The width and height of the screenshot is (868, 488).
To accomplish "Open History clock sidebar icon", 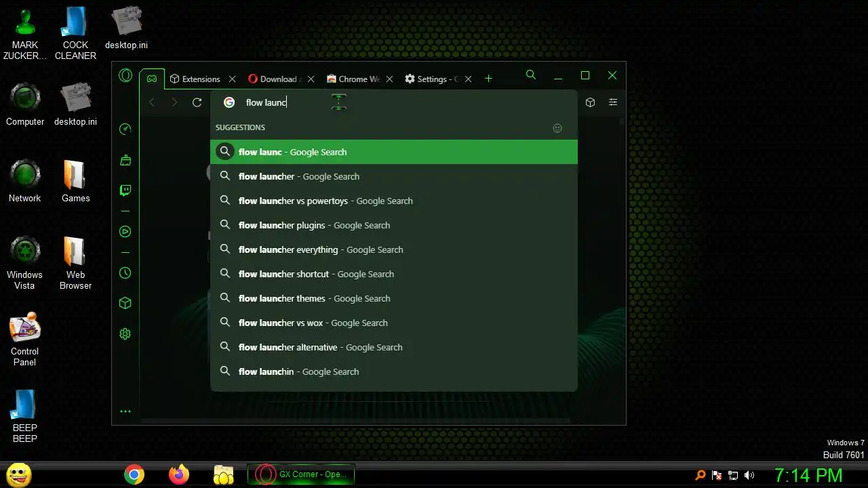I will coord(125,273).
